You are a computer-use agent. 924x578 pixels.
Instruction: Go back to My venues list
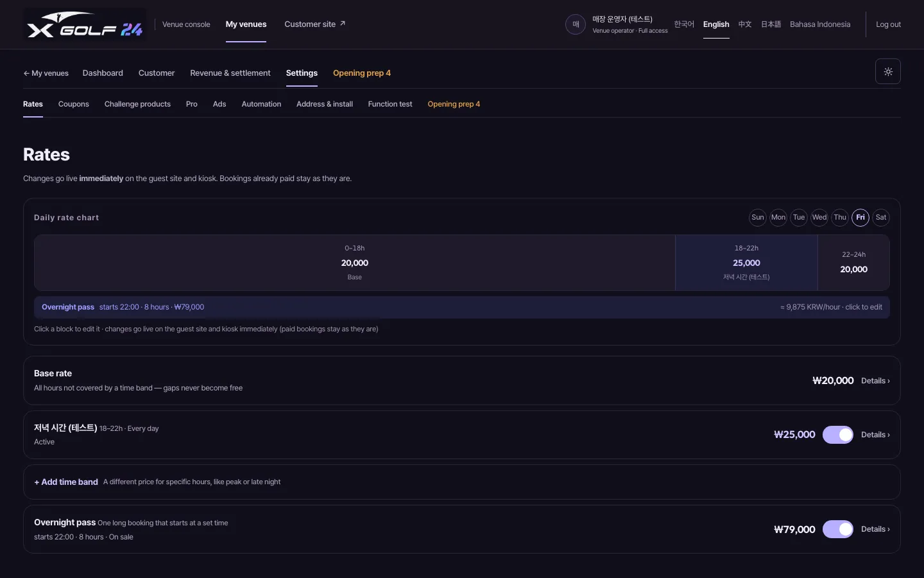[x=46, y=73]
